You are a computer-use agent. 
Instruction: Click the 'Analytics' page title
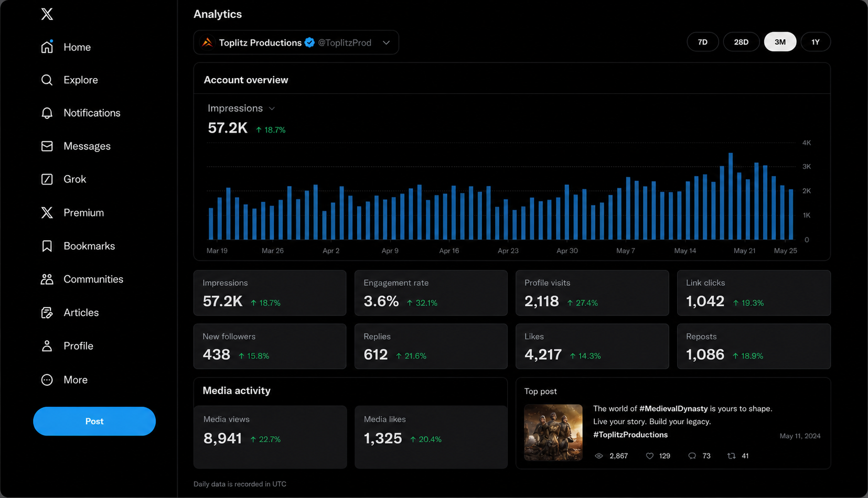[218, 14]
